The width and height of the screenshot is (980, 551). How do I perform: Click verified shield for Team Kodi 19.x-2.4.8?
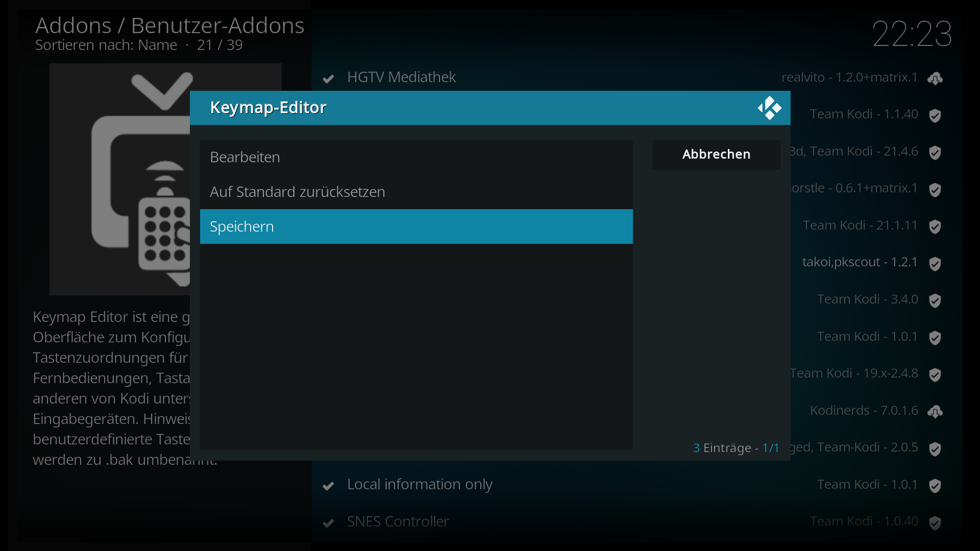click(x=935, y=375)
